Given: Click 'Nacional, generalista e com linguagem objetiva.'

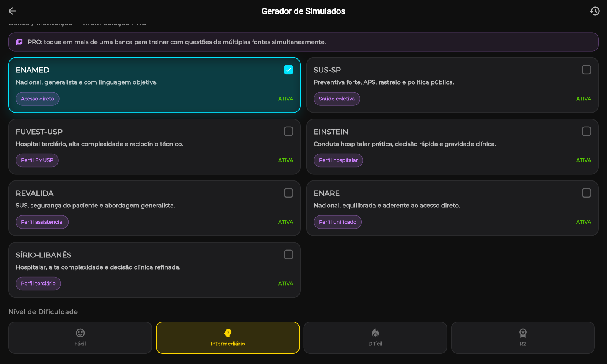Looking at the screenshot, I should click(86, 82).
